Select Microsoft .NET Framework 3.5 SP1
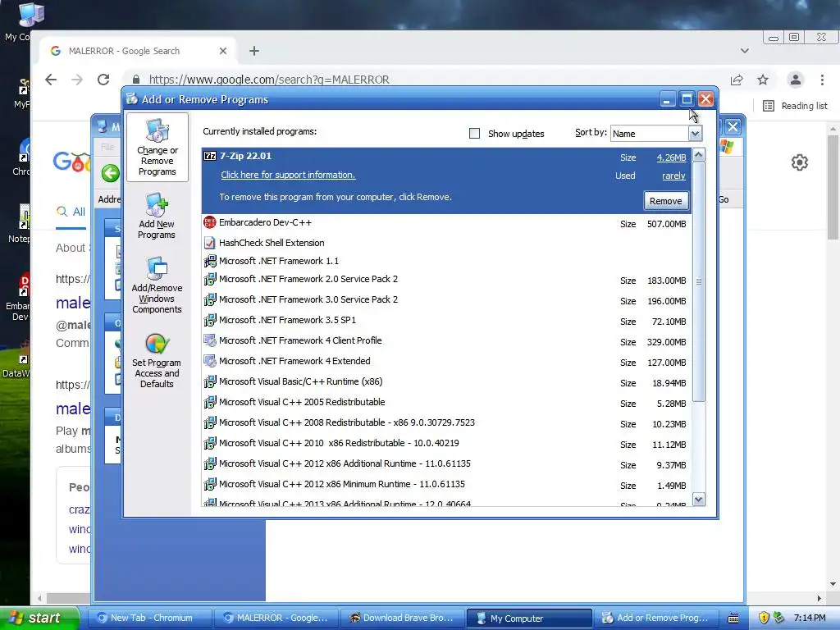The width and height of the screenshot is (840, 630). click(x=447, y=321)
